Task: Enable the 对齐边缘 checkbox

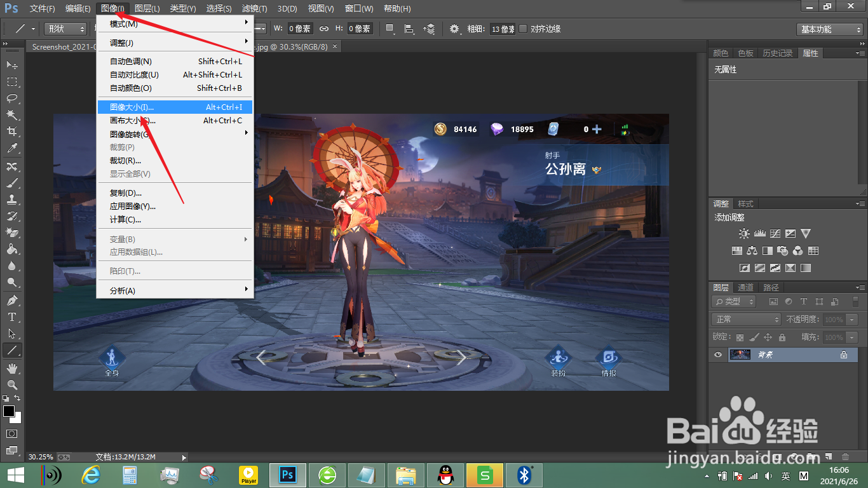Action: coord(523,29)
